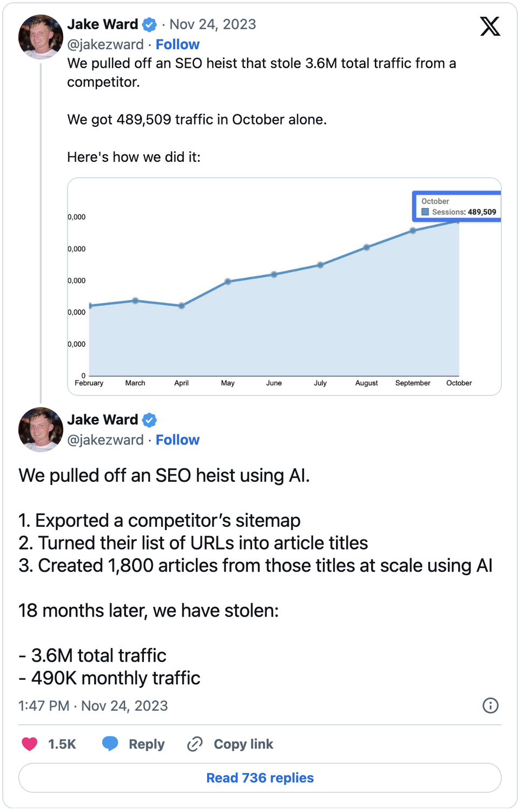Click the blue reply speech bubble icon

[110, 743]
